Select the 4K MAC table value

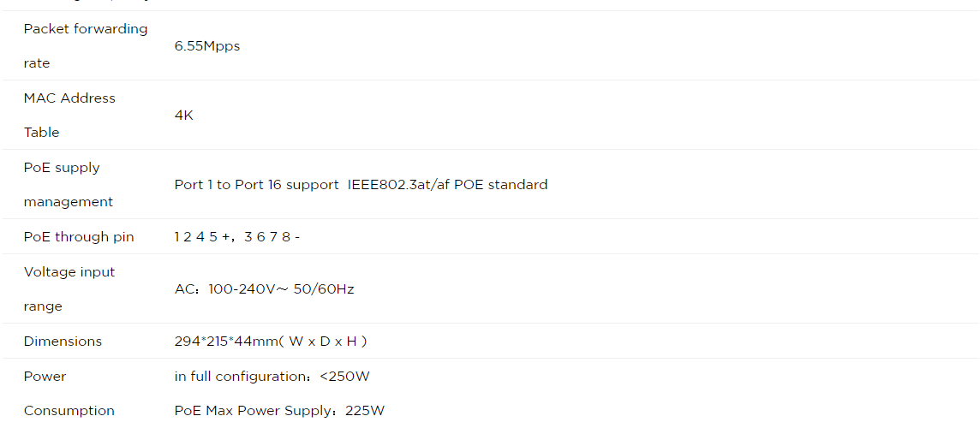[x=183, y=116]
